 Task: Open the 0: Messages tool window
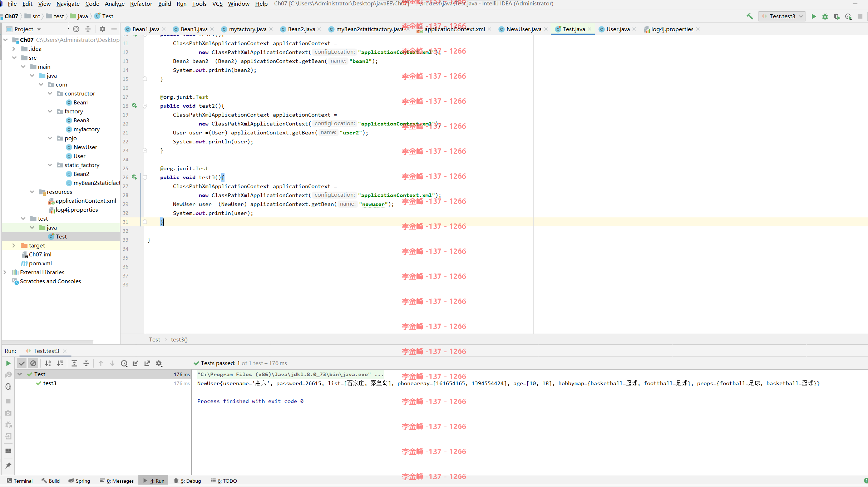pyautogui.click(x=117, y=481)
